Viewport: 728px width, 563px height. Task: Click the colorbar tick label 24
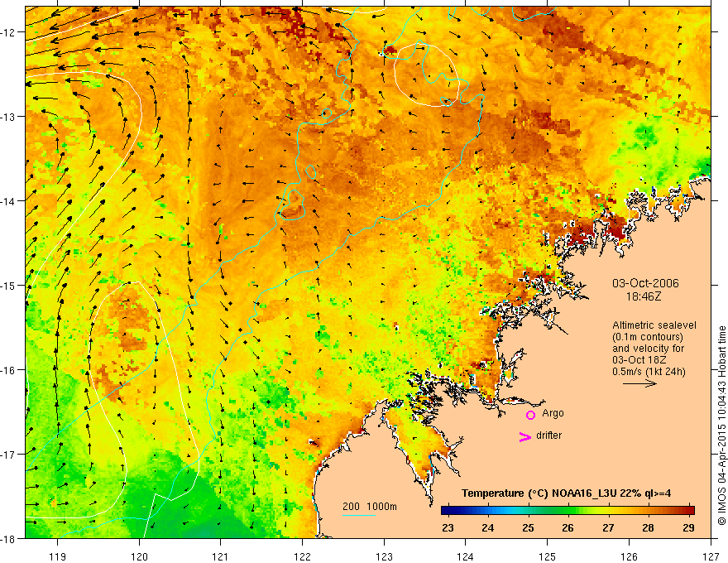[488, 527]
